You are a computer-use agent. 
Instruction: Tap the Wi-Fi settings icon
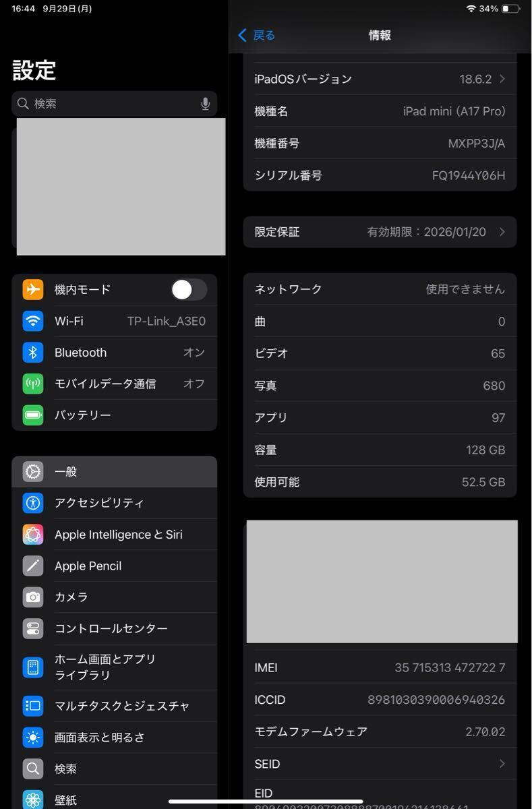pos(33,321)
